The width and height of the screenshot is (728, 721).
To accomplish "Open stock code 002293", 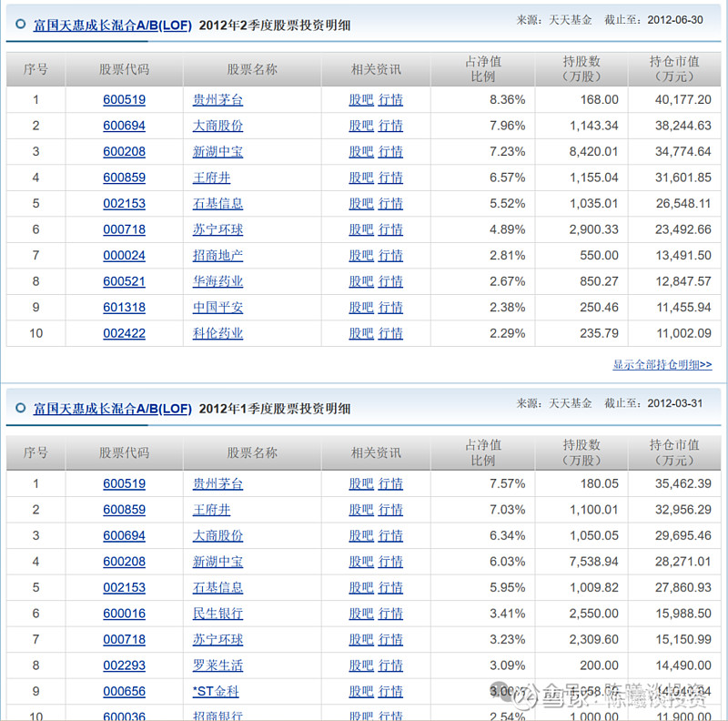I will coord(124,666).
